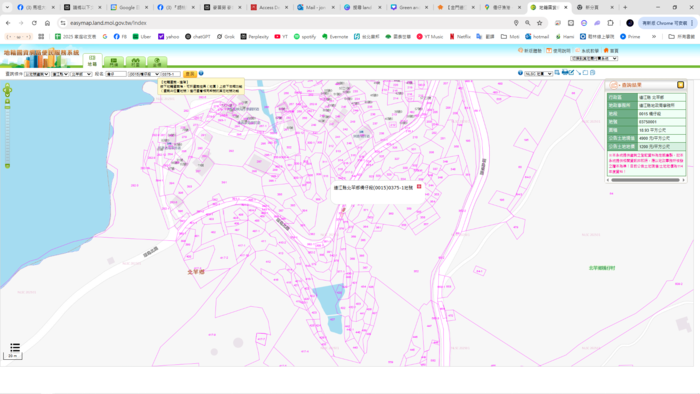Click the edit pencil icon in map toolbar
Viewport: 700px width, 394px height.
pos(571,72)
